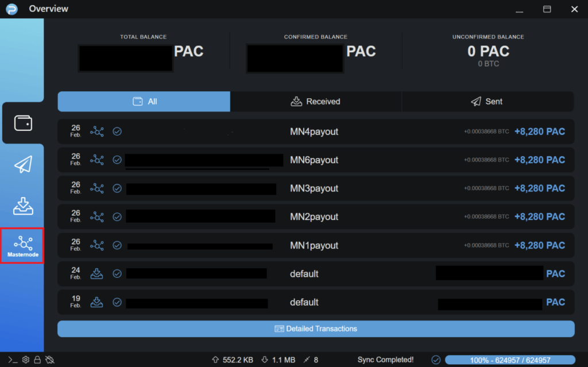588x367 pixels.
Task: Select the wallet Overview sidebar icon
Action: point(22,123)
